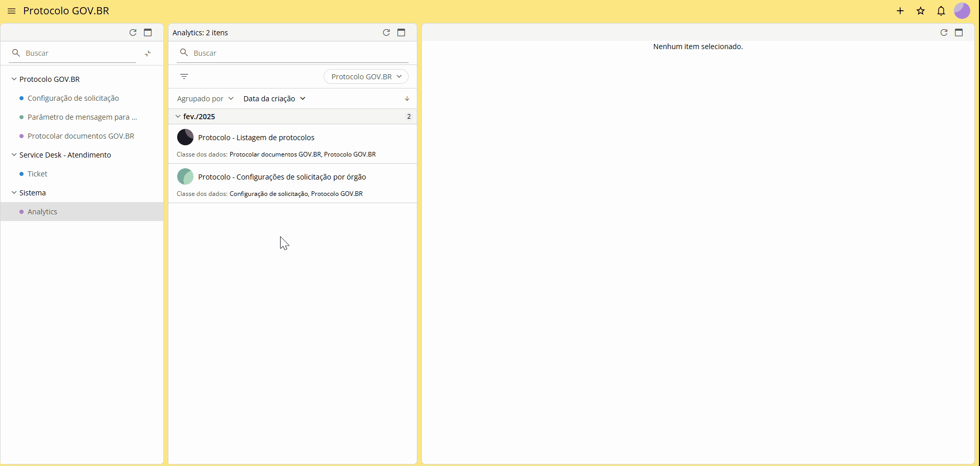Viewport: 980px width, 466px height.
Task: Open the Agrupado por dropdown
Action: (205, 99)
